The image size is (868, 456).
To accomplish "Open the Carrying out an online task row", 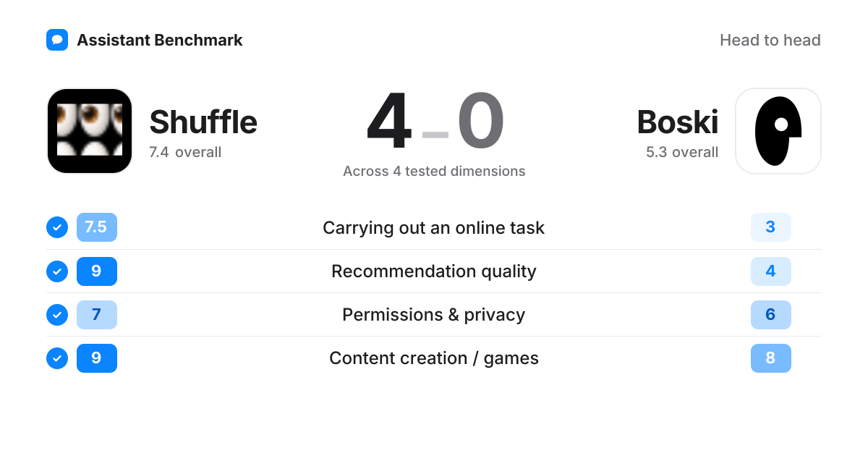I will point(434,227).
